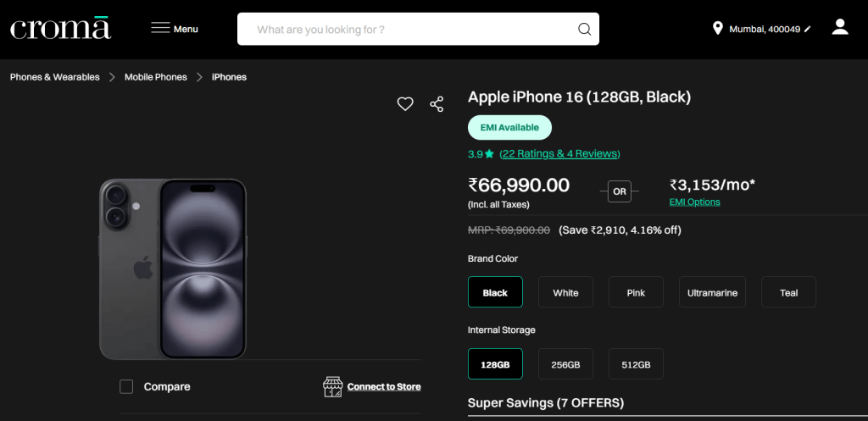The width and height of the screenshot is (868, 421).
Task: Choose the 256GB internal storage option
Action: coord(565,364)
